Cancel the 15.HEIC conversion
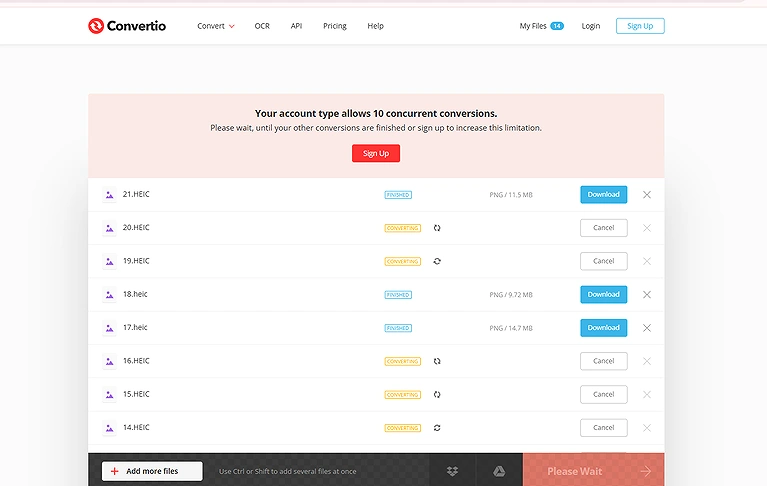 [x=604, y=394]
